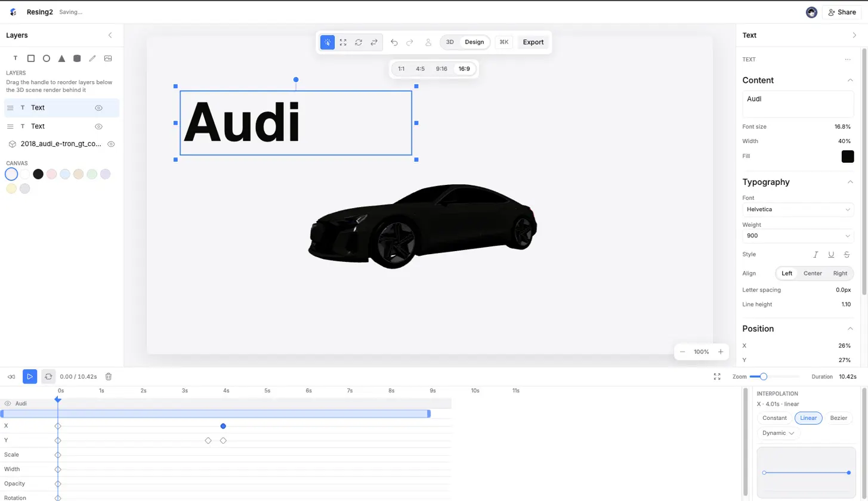The width and height of the screenshot is (868, 501).
Task: Redo the last action
Action: pyautogui.click(x=410, y=42)
